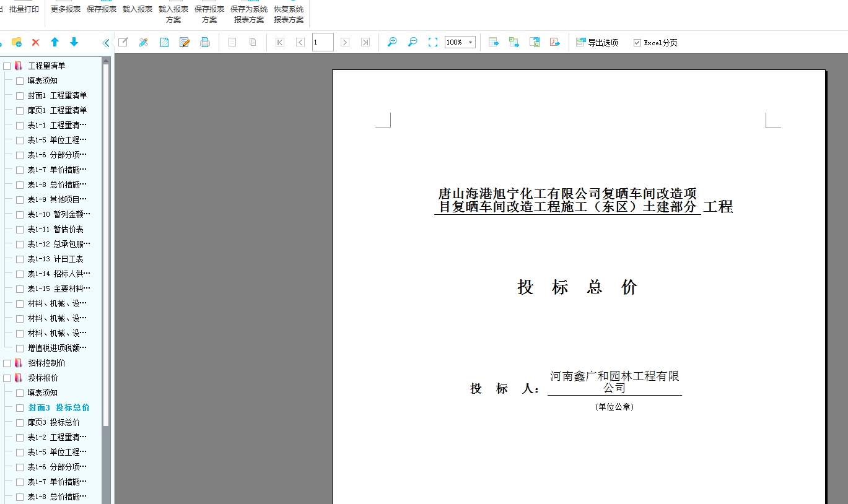The height and width of the screenshot is (504, 848).
Task: Zoom out with the magnifier minus icon
Action: coord(413,42)
